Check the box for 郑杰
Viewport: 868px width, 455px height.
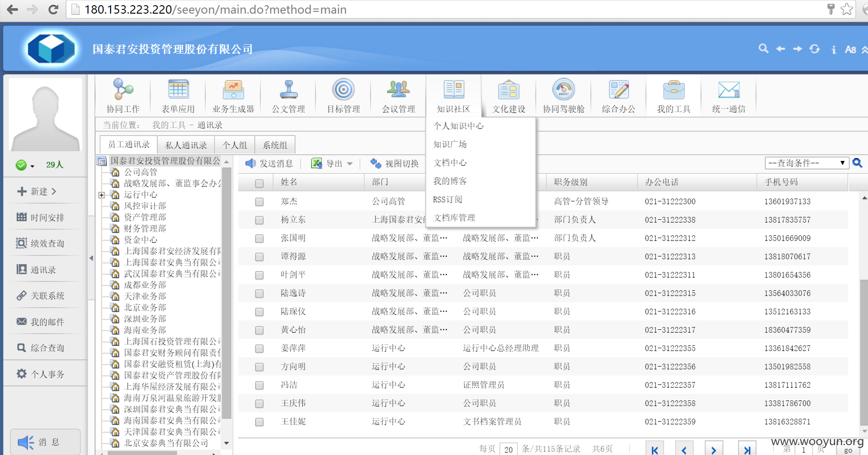click(x=259, y=202)
